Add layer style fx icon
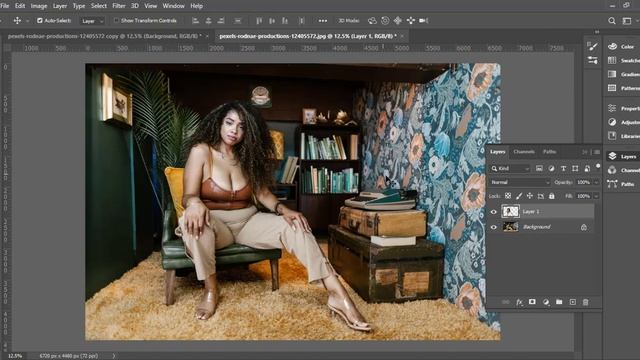Screen dimensions: 640x360 pos(519,302)
